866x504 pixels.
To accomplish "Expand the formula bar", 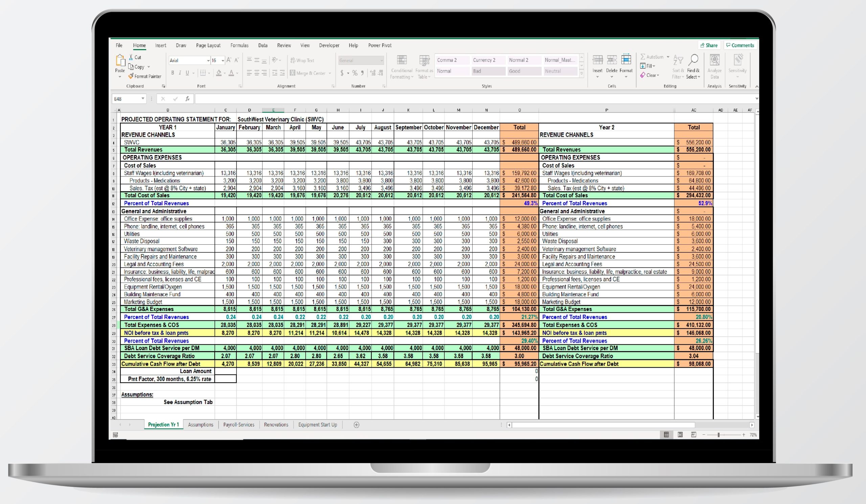I will 756,99.
